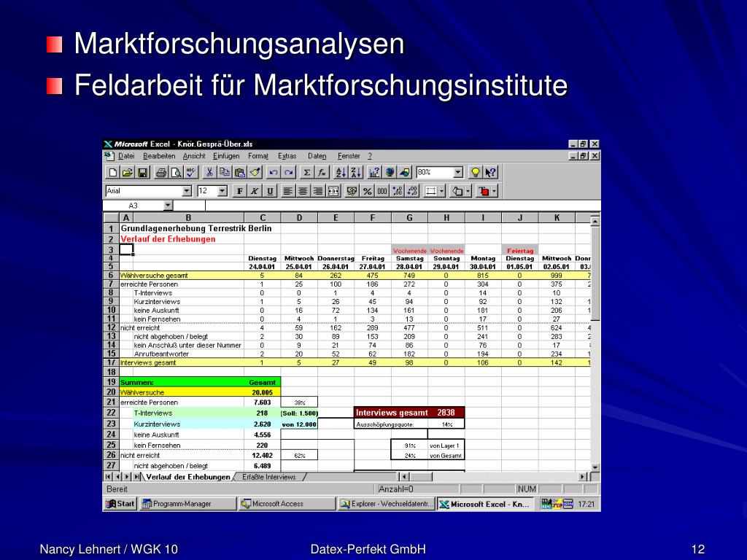
Task: Open the font size 12 dropdown
Action: click(222, 191)
